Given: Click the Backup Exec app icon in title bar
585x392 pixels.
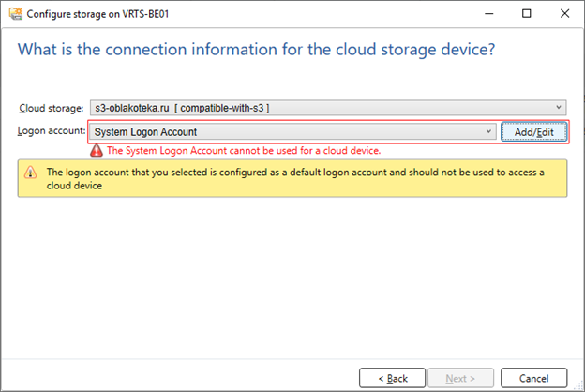Looking at the screenshot, I should point(15,14).
